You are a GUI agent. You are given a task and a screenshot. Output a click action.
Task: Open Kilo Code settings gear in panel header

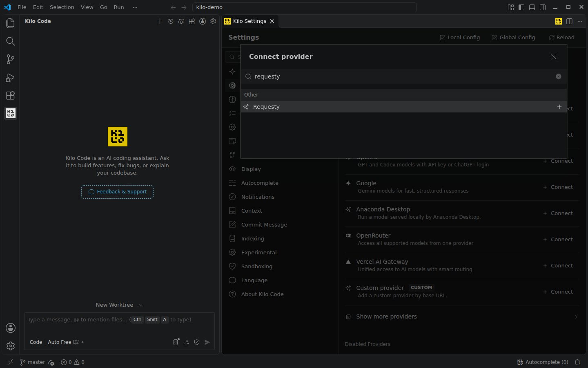[x=213, y=21]
